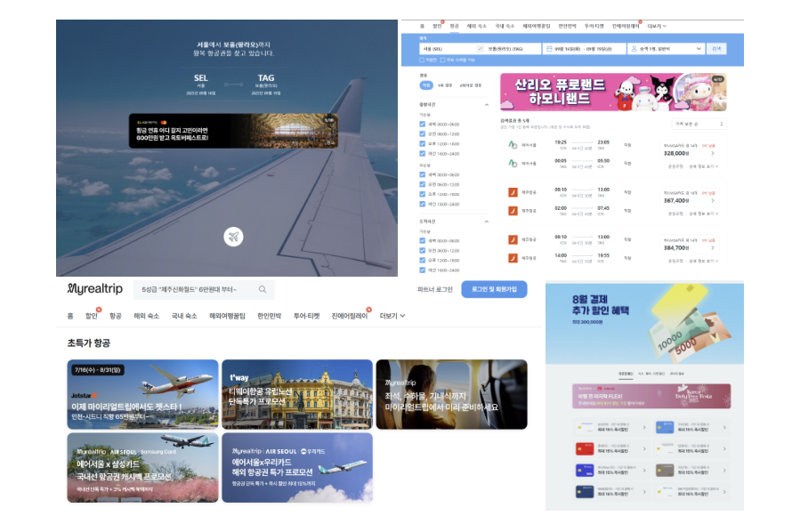Collapse the 도착시간 filter section
Viewport: 792px width, 532px height.
[x=487, y=222]
